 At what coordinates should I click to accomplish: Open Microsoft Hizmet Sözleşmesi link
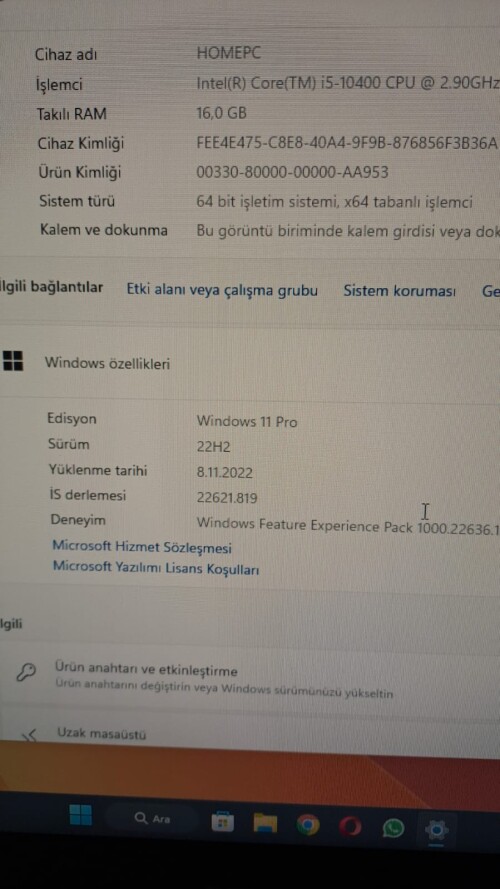[x=142, y=547]
